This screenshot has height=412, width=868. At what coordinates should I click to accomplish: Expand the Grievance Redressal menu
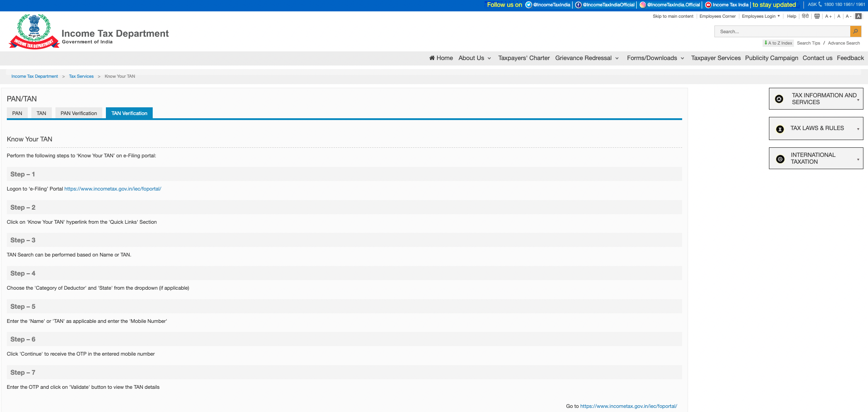pos(587,58)
